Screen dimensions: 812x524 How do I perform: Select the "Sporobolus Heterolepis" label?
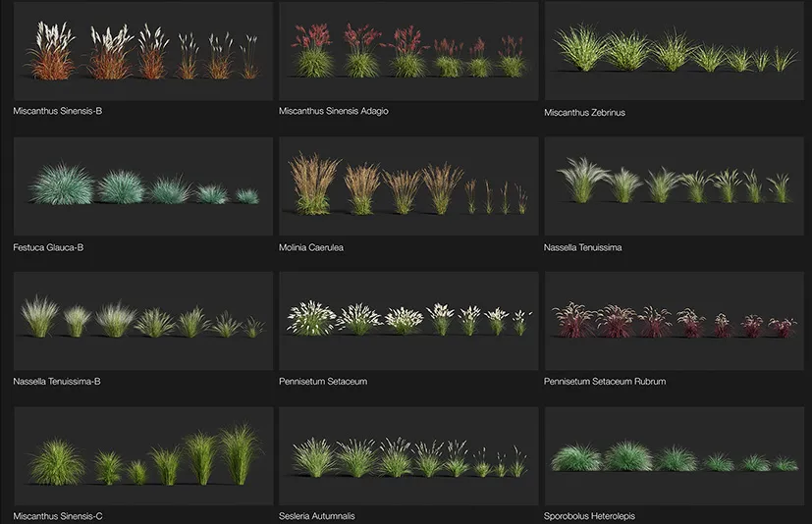(589, 516)
